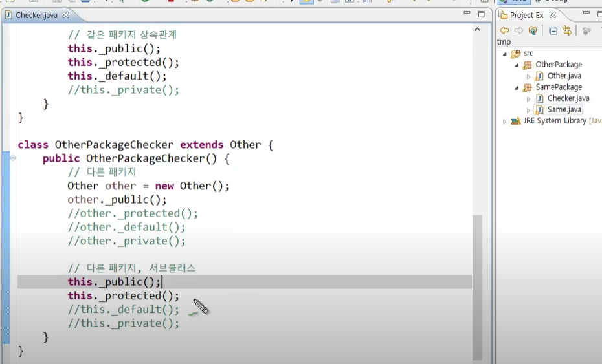This screenshot has height=364, width=602.
Task: Close the Checker.java editor tab
Action: 65,15
